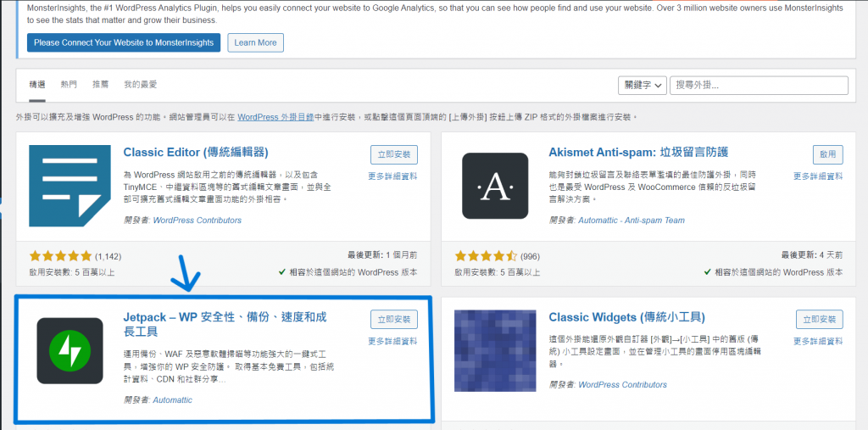This screenshot has height=430, width=868.
Task: Open 更多詳細資料 for Akismet Anti-spam
Action: click(x=818, y=176)
